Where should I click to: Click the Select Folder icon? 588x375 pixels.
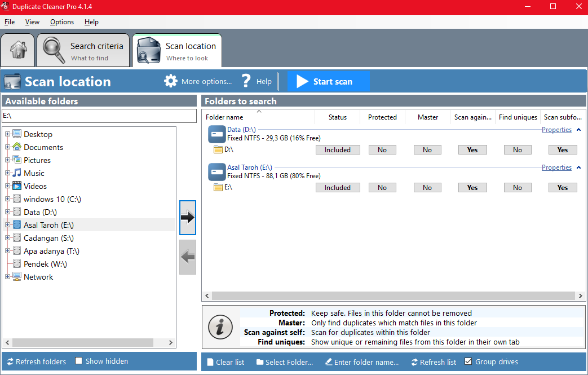[x=260, y=362]
